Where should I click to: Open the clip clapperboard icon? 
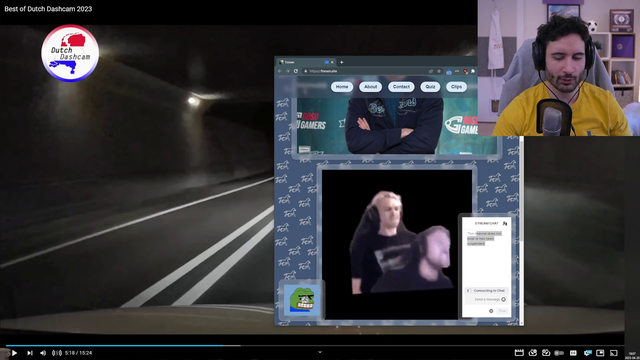point(519,353)
